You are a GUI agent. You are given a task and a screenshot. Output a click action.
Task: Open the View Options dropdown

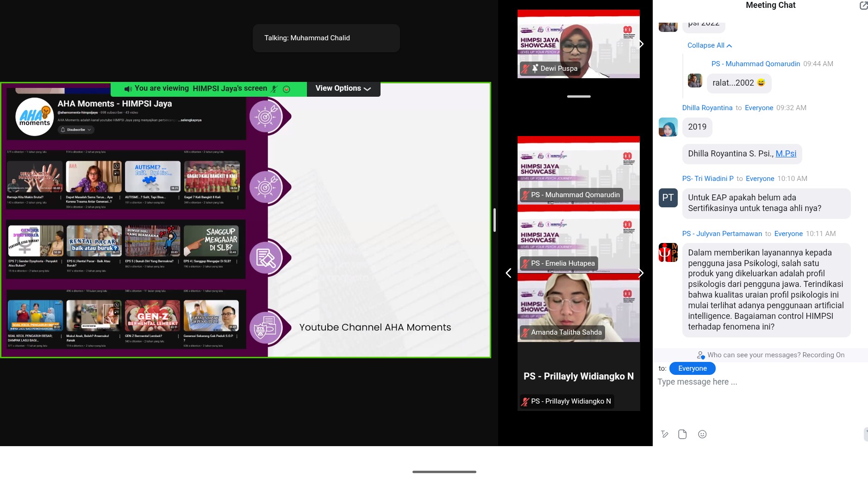coord(343,88)
